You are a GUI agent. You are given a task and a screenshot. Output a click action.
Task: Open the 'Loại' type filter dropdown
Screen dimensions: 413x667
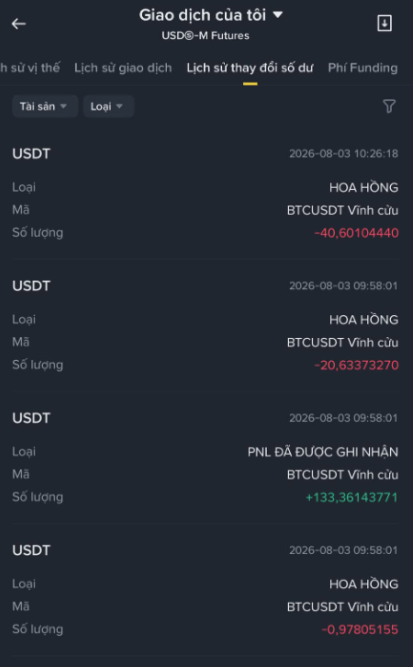pos(108,106)
